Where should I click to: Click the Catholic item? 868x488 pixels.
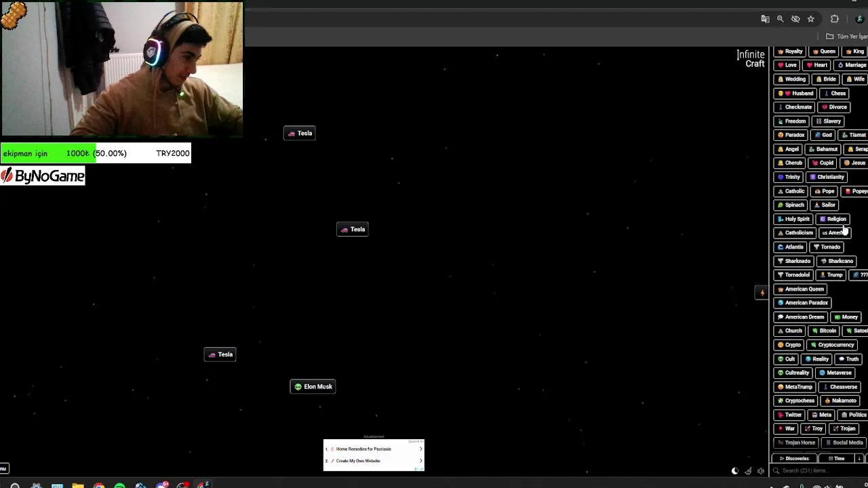(x=791, y=191)
